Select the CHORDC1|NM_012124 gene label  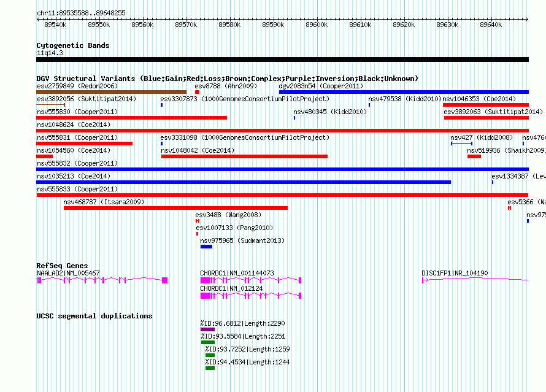231,288
